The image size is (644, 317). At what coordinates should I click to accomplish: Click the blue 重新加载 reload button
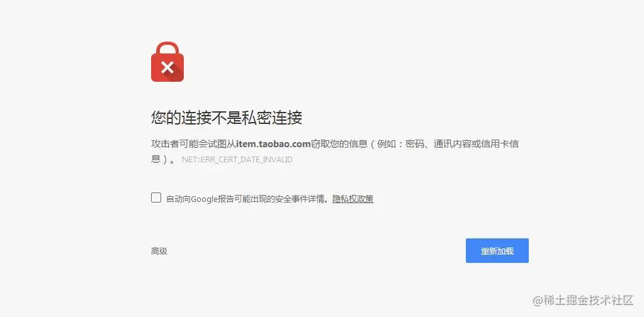pyautogui.click(x=497, y=250)
